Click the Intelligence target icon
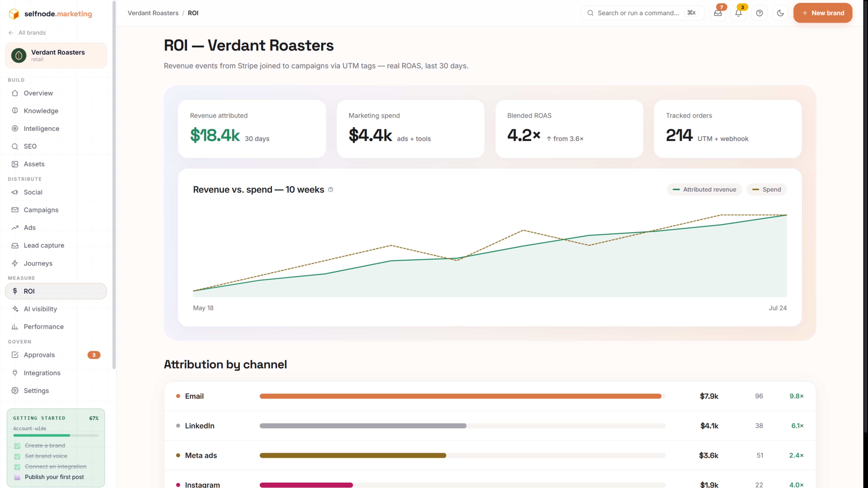This screenshot has width=868, height=488. click(15, 128)
